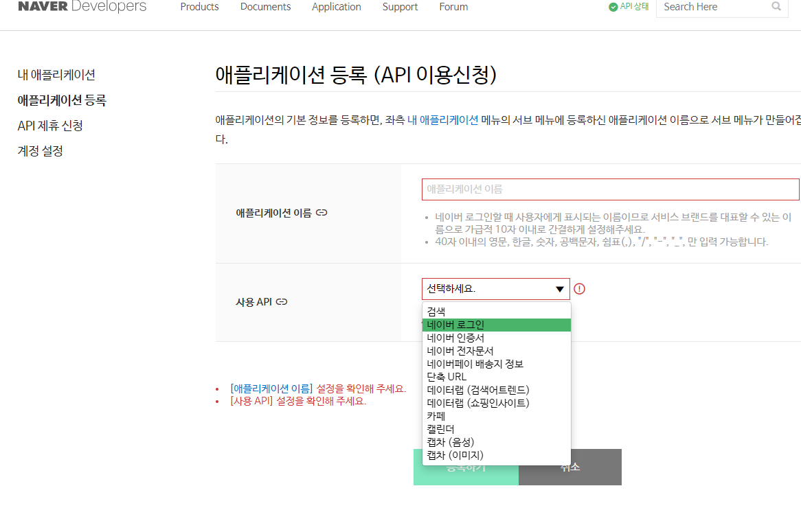
Task: Choose 캘린더 from the API list
Action: point(497,429)
